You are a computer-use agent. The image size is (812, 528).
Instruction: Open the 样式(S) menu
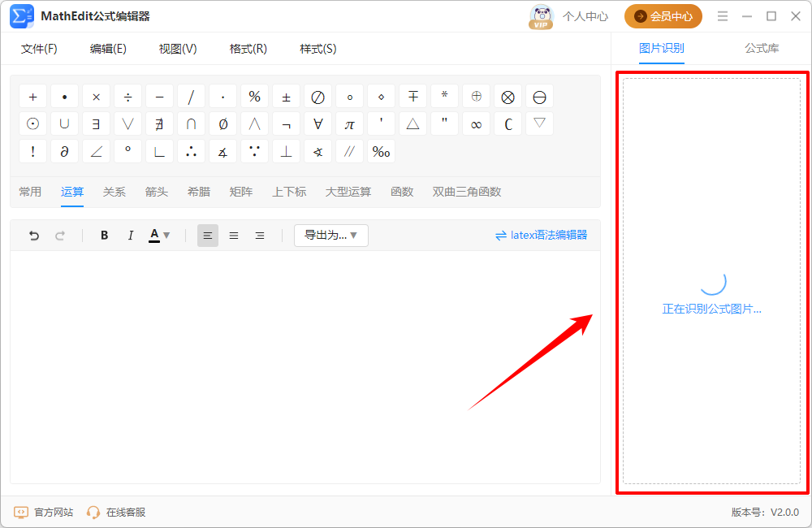(318, 49)
